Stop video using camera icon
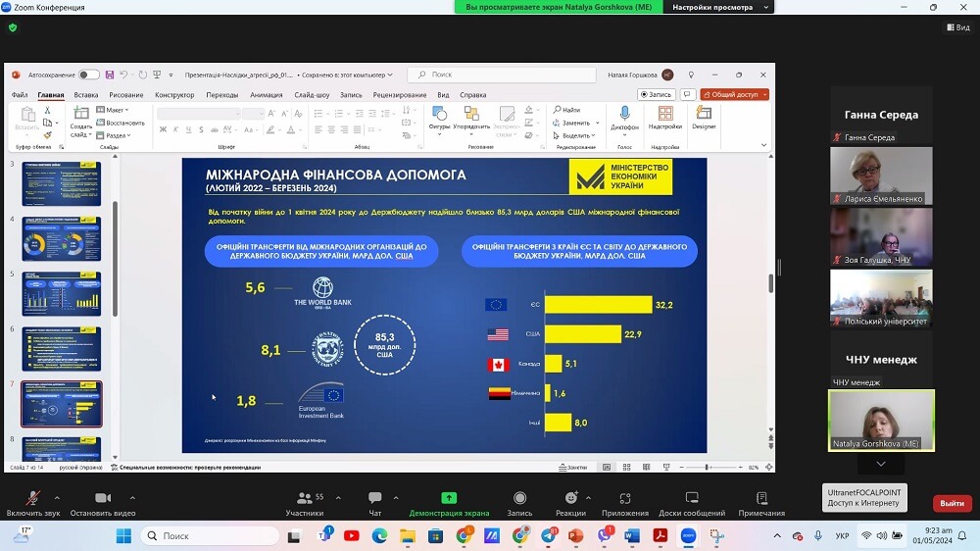The width and height of the screenshot is (980, 551). 103,499
